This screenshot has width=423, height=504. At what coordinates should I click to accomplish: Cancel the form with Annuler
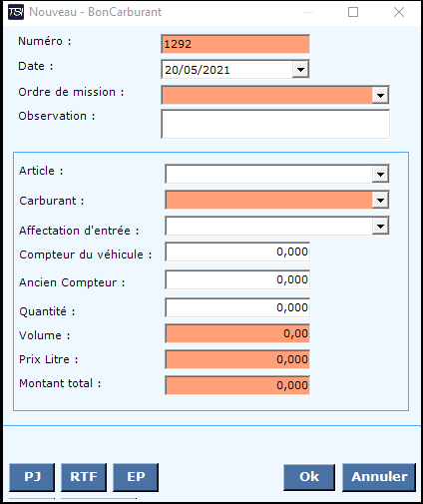(379, 477)
